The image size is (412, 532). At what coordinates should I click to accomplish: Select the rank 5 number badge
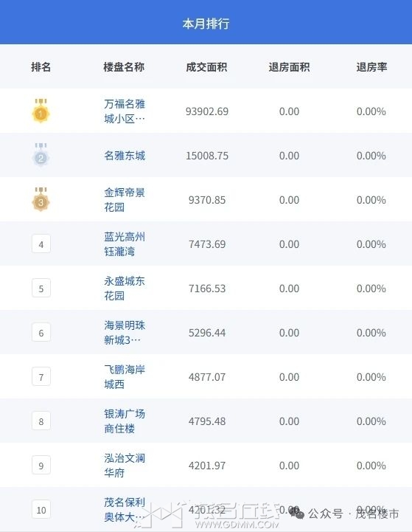pyautogui.click(x=41, y=288)
